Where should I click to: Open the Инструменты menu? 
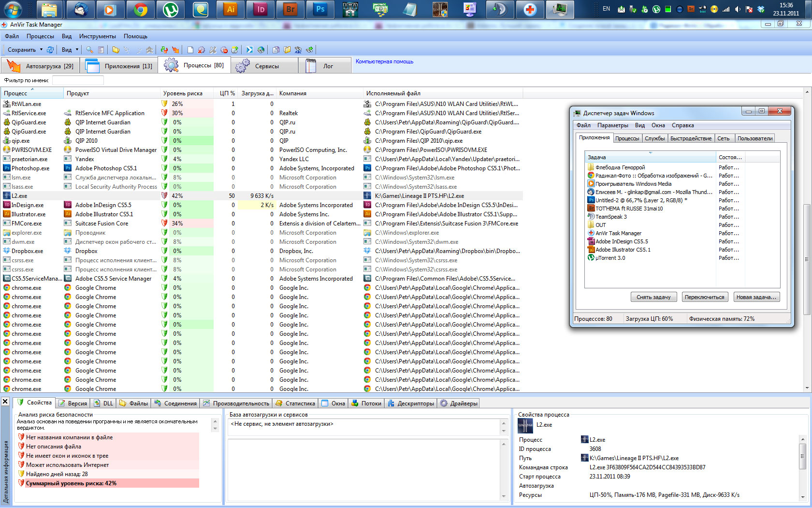[x=98, y=36]
